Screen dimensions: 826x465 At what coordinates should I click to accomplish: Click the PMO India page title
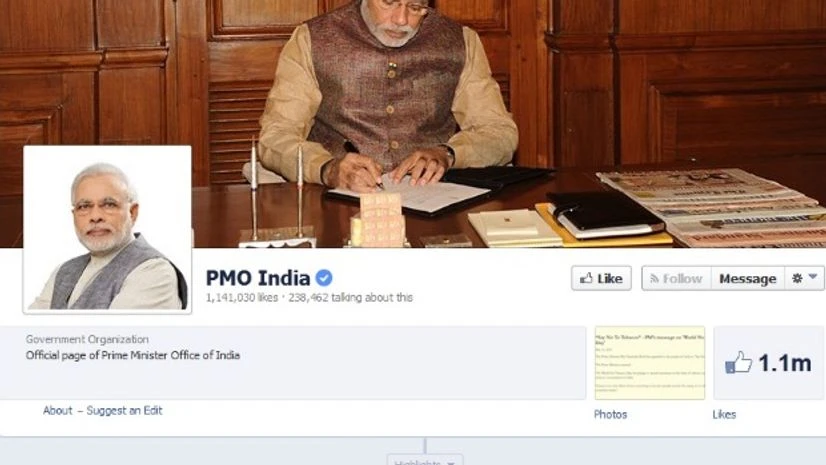coord(258,278)
